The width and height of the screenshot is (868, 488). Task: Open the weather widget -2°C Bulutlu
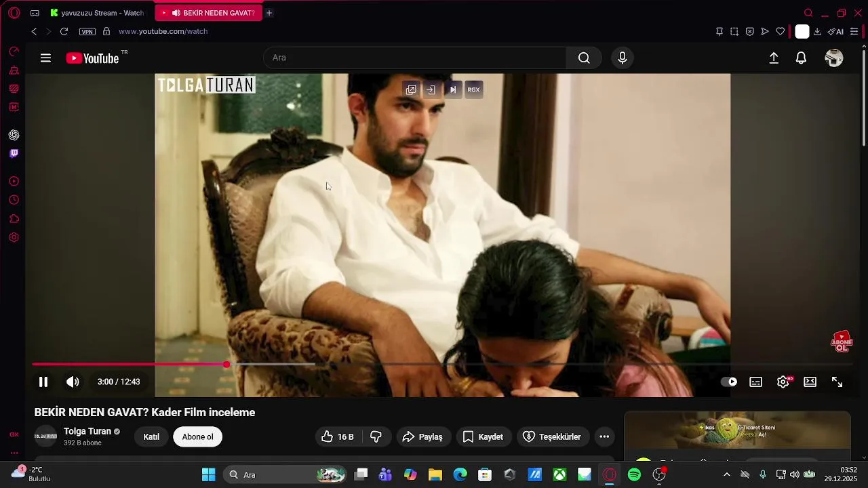pos(31,474)
